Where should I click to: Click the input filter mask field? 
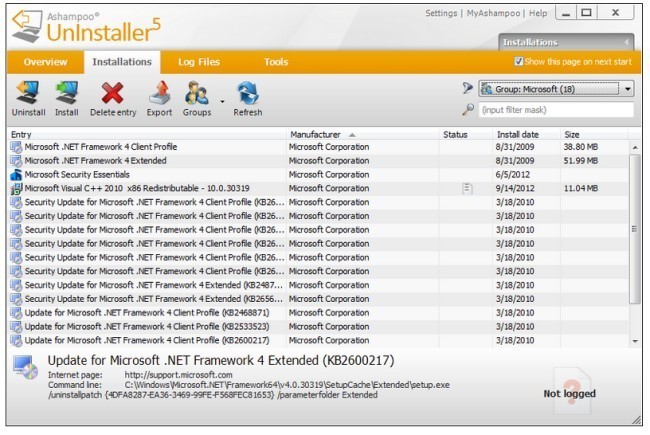[x=556, y=110]
